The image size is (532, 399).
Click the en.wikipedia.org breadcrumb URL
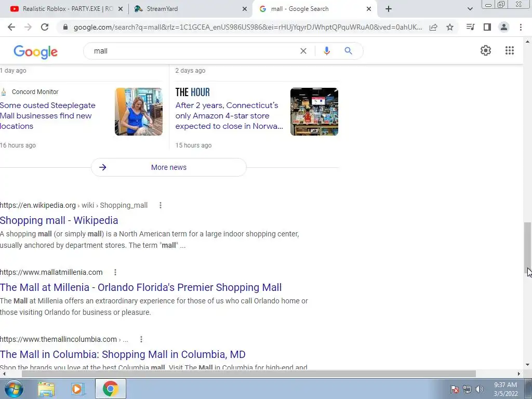pos(74,205)
